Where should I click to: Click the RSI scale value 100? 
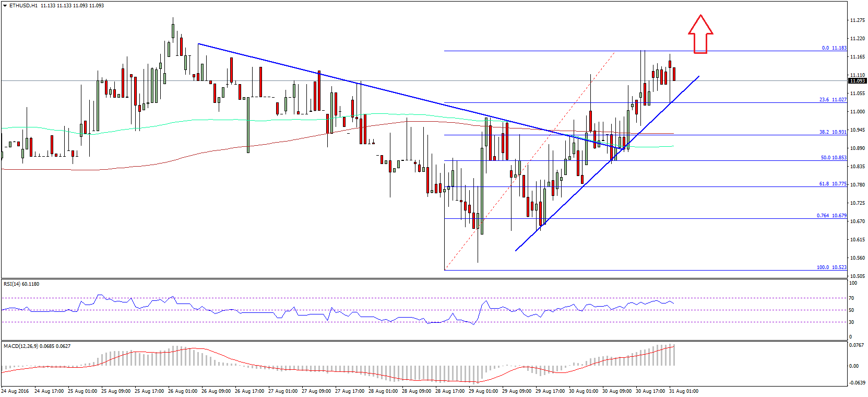pos(853,283)
